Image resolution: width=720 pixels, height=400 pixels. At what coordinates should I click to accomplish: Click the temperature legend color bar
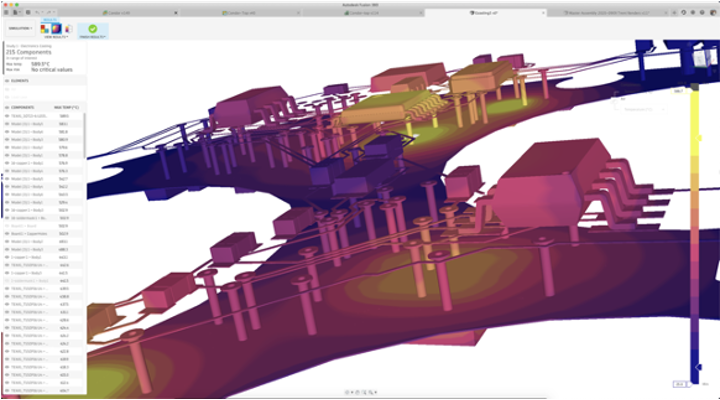pyautogui.click(x=693, y=235)
